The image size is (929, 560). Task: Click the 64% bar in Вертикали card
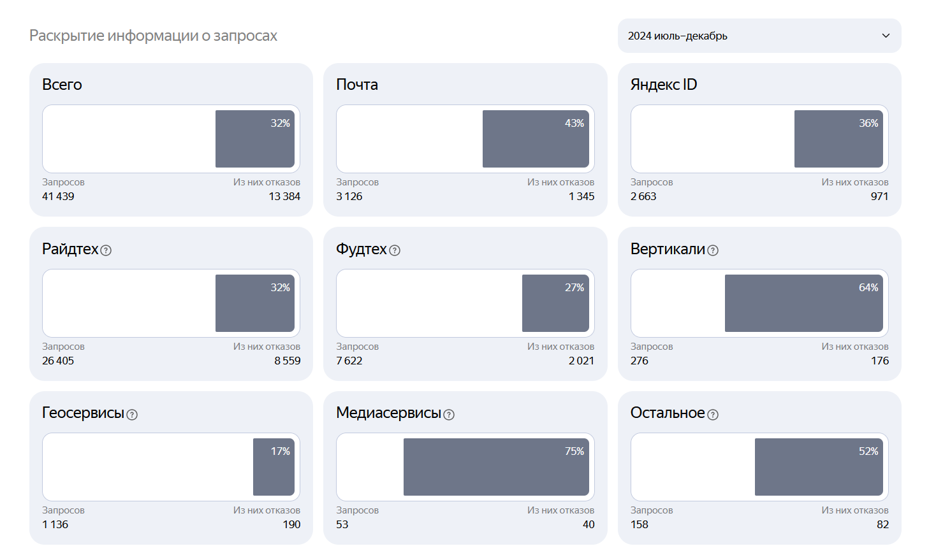click(x=804, y=303)
